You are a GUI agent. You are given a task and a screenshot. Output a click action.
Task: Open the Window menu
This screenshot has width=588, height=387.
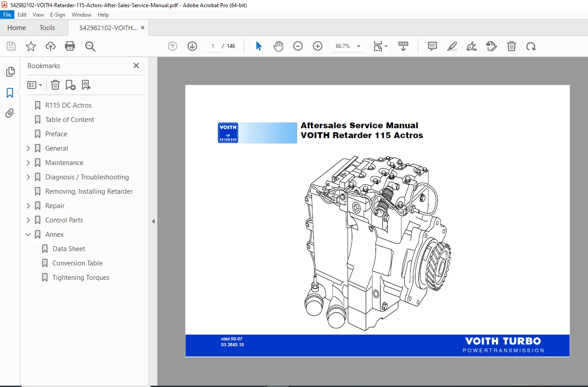(82, 14)
